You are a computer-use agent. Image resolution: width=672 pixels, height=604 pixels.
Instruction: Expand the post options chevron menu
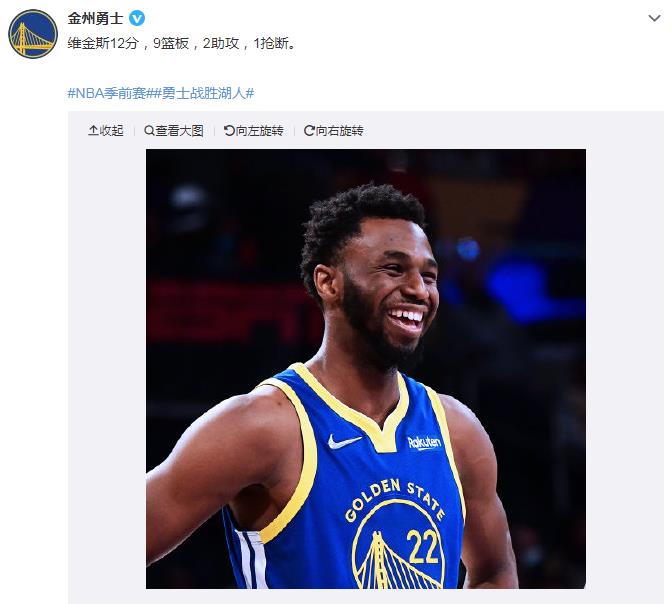tap(654, 18)
